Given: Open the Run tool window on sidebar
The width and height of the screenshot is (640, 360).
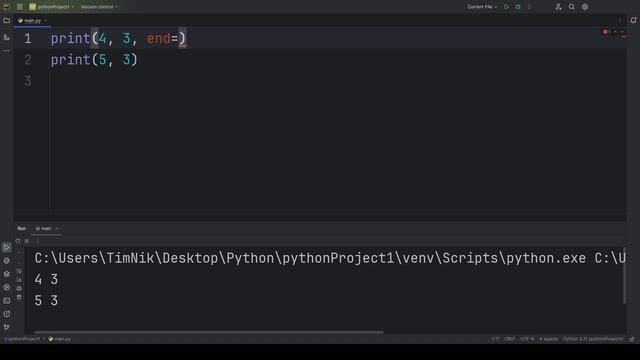Looking at the screenshot, I should coord(7,247).
